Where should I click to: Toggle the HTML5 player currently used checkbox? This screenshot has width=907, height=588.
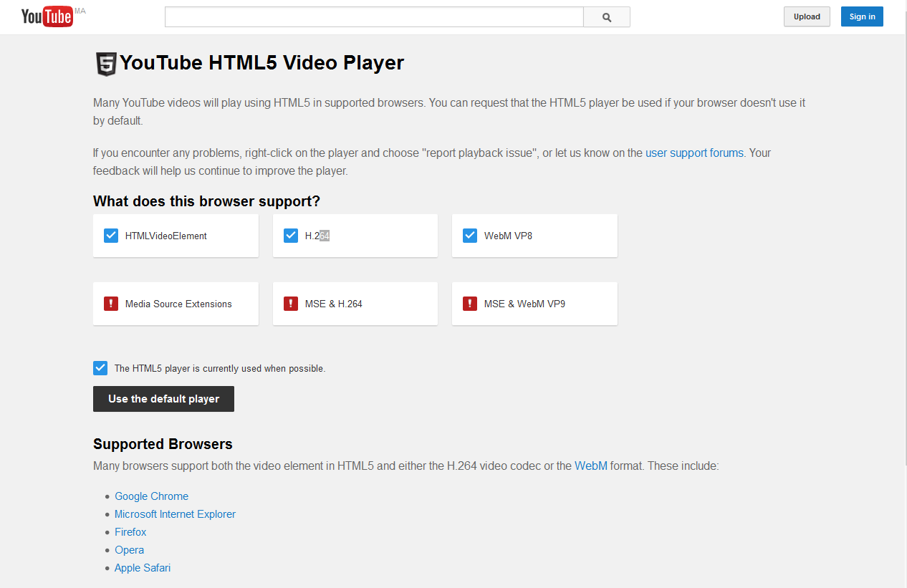(100, 368)
